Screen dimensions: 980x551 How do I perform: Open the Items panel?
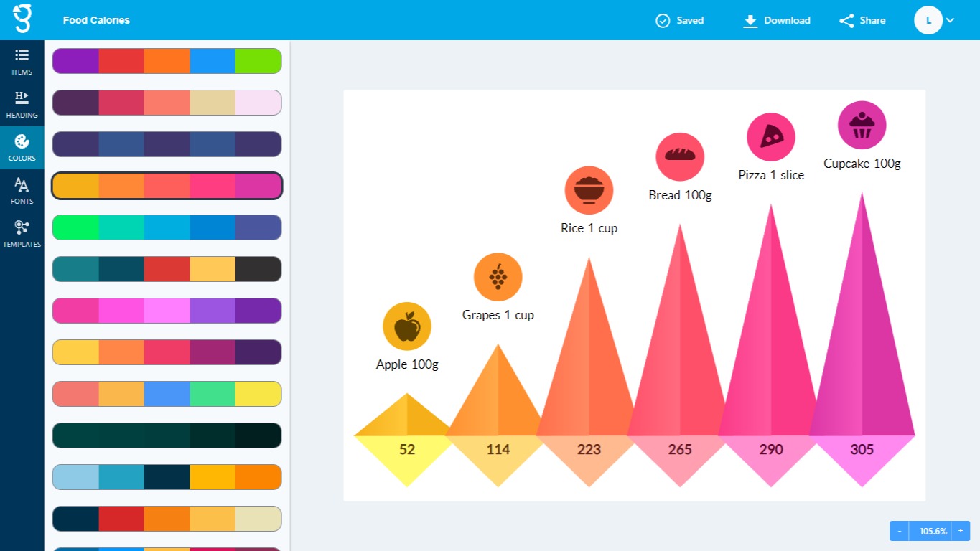click(x=22, y=62)
